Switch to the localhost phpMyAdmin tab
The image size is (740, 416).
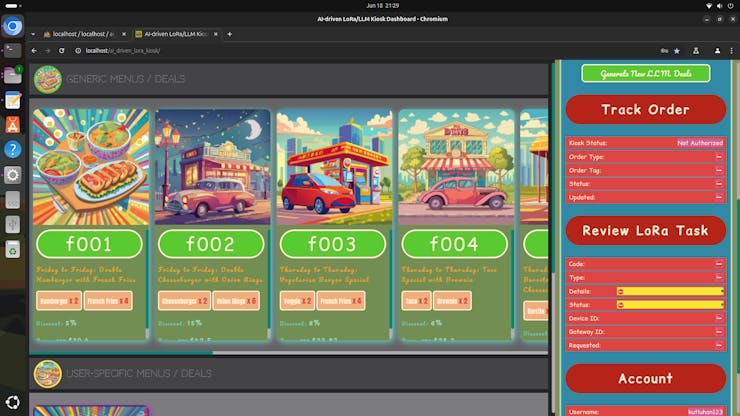(84, 33)
